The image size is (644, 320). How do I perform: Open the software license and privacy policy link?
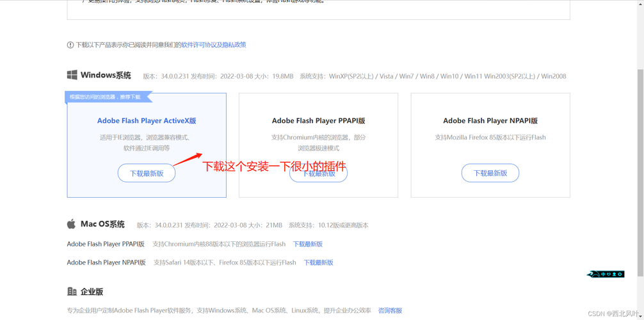(x=214, y=45)
